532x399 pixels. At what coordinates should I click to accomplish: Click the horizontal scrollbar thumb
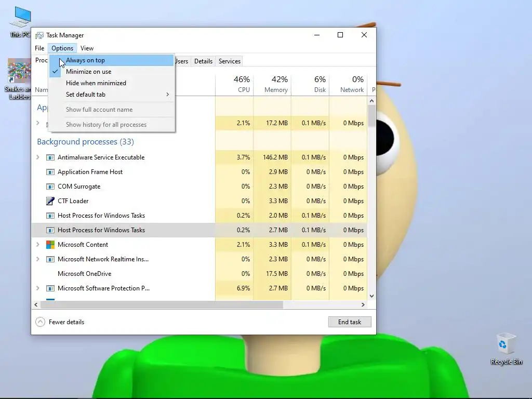162,304
